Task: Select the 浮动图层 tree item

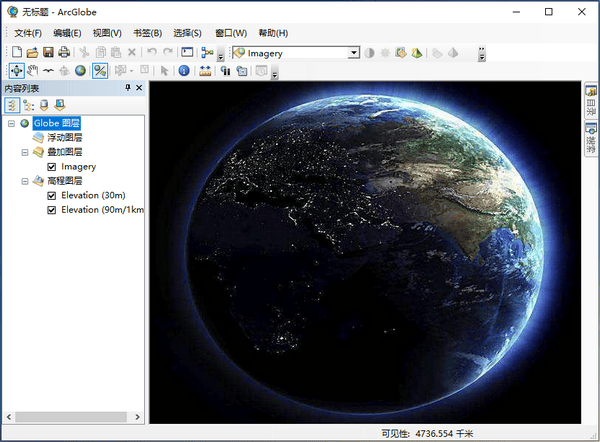Action: point(64,137)
